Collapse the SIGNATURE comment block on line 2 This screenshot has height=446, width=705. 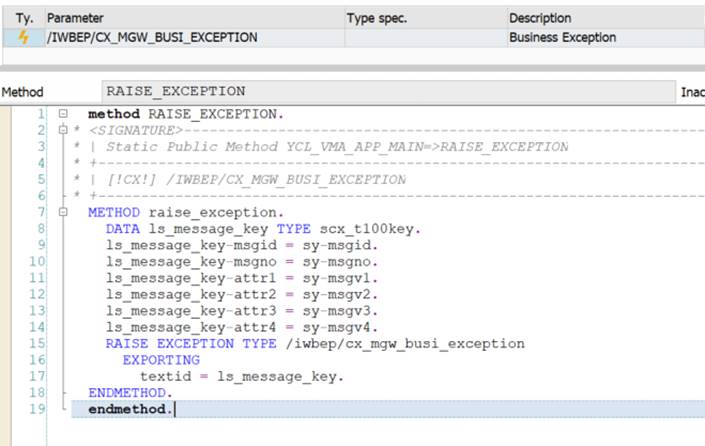point(63,130)
